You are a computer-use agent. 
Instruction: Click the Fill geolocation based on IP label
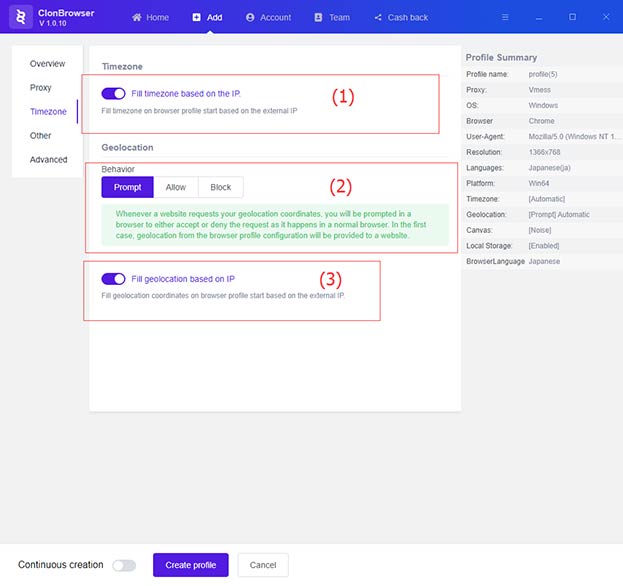(x=183, y=279)
